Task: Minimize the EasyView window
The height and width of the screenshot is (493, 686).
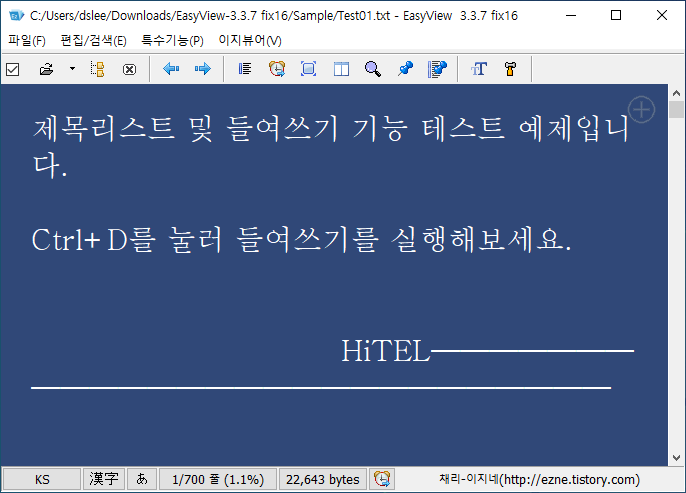Action: pos(570,16)
